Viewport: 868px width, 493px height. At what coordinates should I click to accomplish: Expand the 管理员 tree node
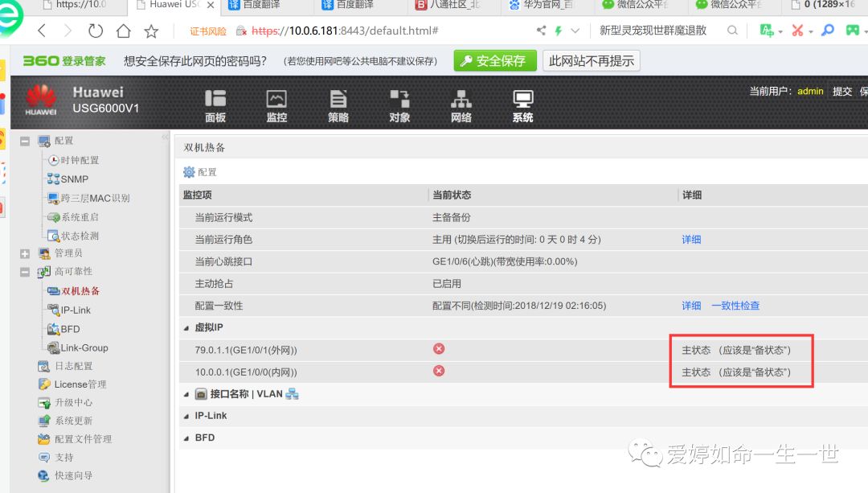[x=25, y=253]
